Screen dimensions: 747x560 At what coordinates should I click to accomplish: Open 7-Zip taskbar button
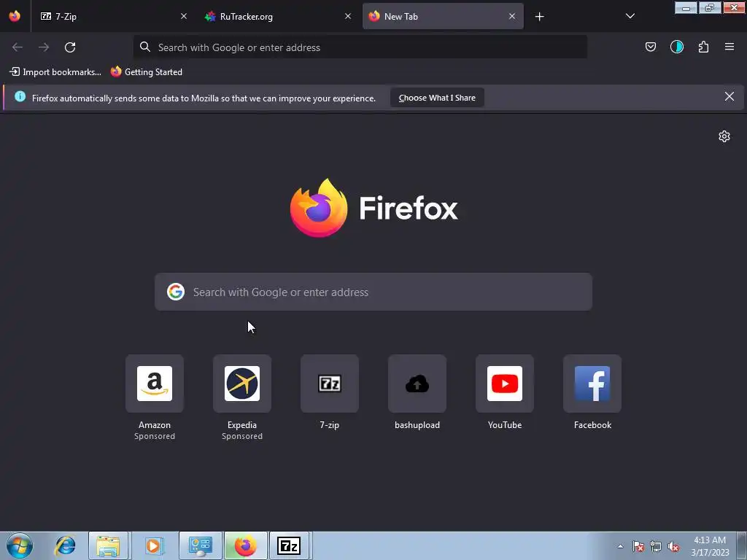(x=289, y=545)
